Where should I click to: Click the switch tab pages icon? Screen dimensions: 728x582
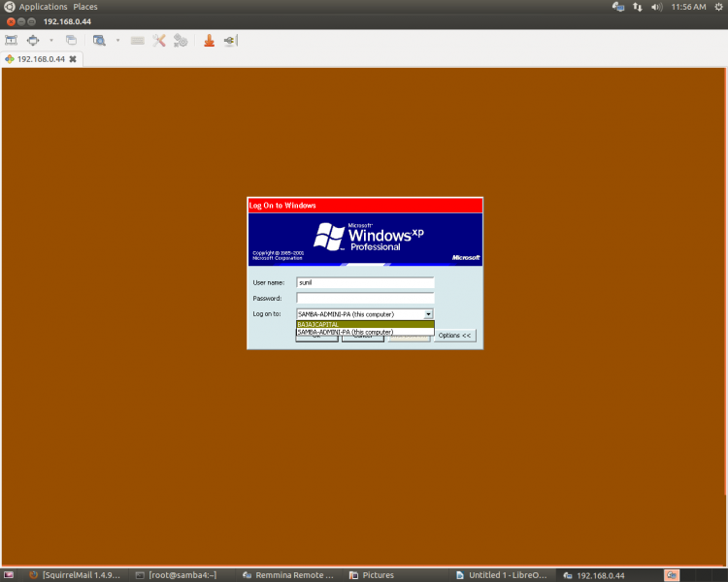click(71, 41)
